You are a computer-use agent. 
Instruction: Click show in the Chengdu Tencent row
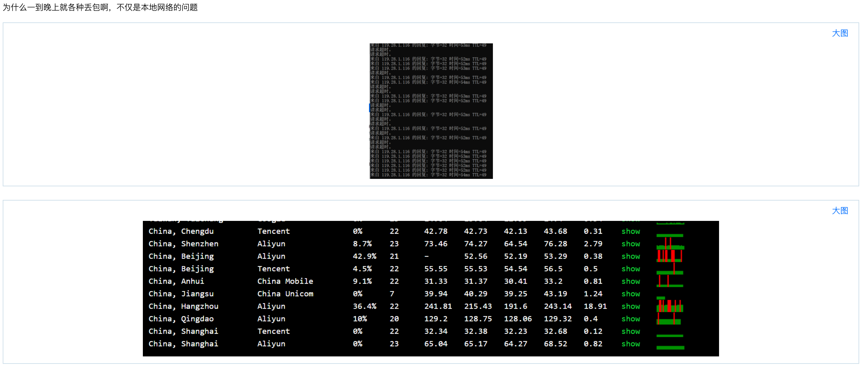click(x=631, y=231)
